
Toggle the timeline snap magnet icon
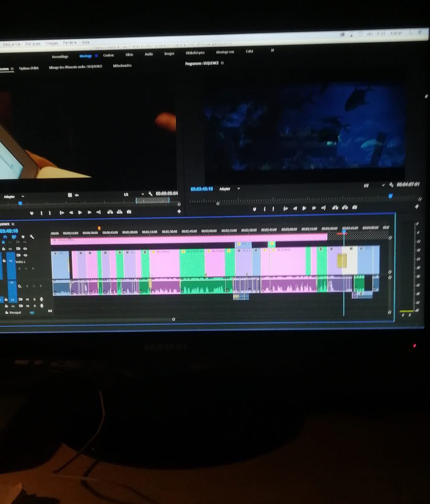(x=5, y=237)
